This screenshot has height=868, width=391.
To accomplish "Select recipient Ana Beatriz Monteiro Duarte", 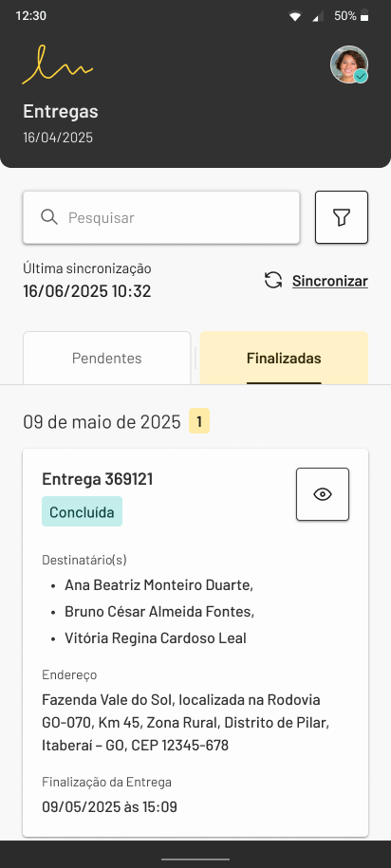I will [158, 585].
